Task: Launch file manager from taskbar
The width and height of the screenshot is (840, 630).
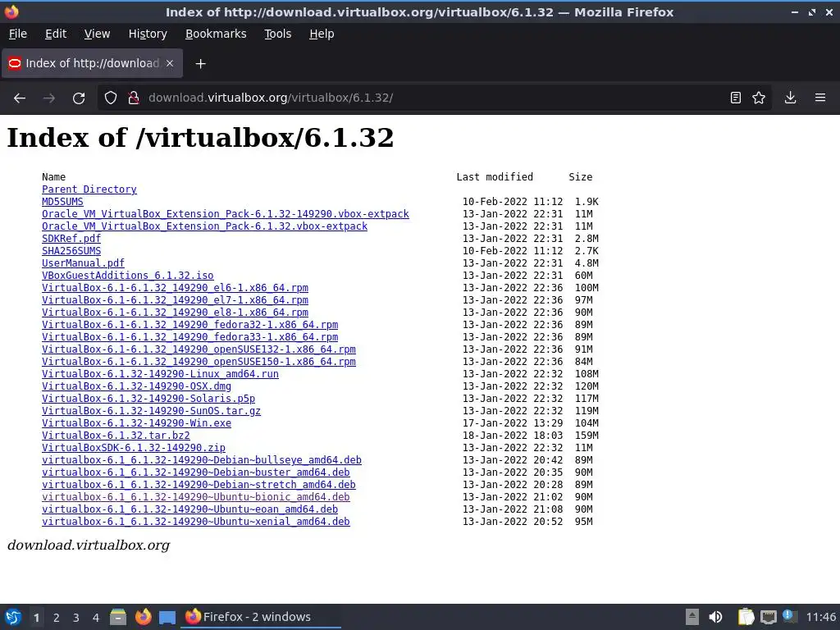Action: (x=118, y=617)
